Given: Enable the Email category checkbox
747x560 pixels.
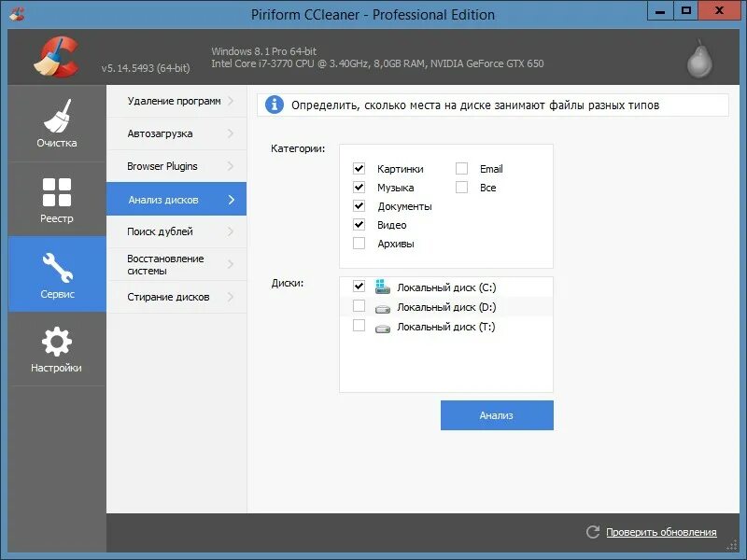Looking at the screenshot, I should 461,168.
